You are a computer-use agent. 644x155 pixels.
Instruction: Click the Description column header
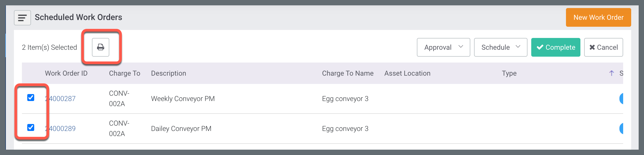168,73
